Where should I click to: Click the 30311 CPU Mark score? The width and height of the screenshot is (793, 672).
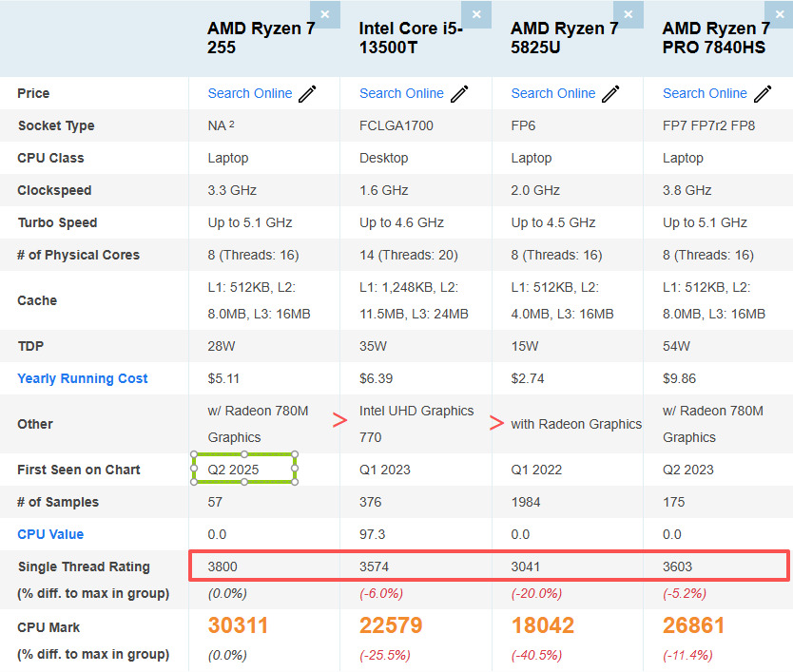tap(238, 626)
